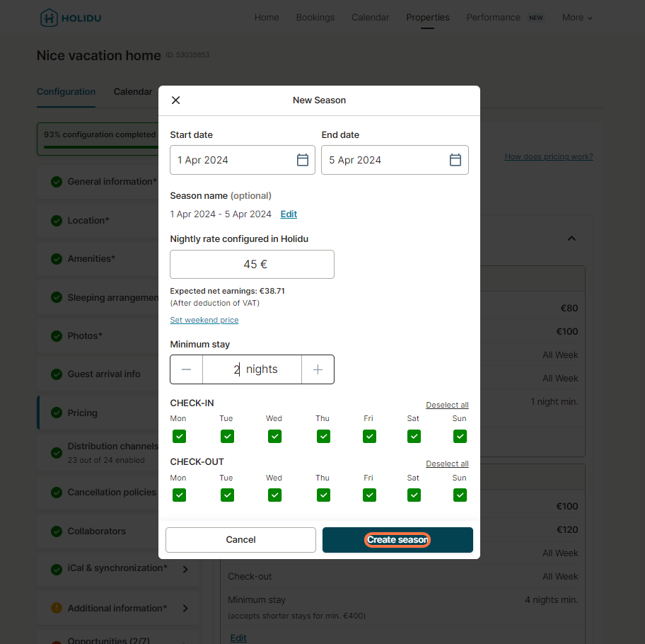This screenshot has width=645, height=644.
Task: Click the Set weekend price link
Action: coord(204,320)
